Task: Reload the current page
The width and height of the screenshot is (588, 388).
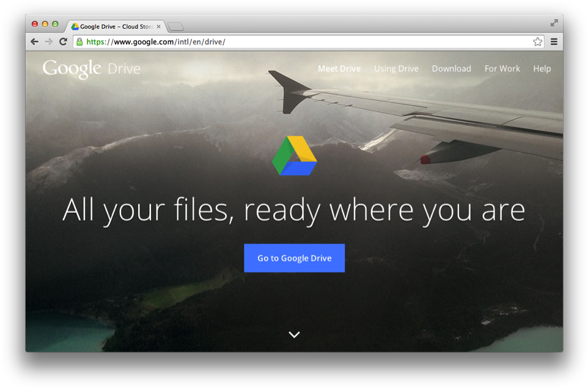Action: [x=63, y=42]
